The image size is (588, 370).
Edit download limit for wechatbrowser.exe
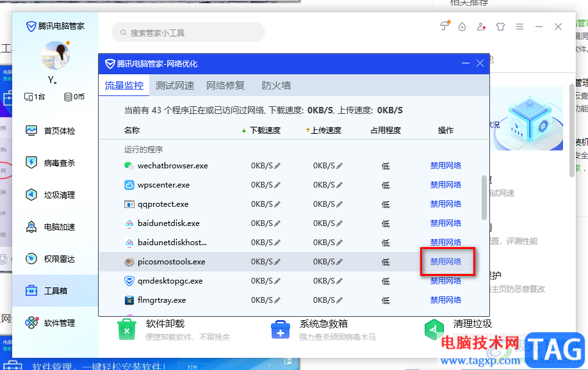point(277,166)
